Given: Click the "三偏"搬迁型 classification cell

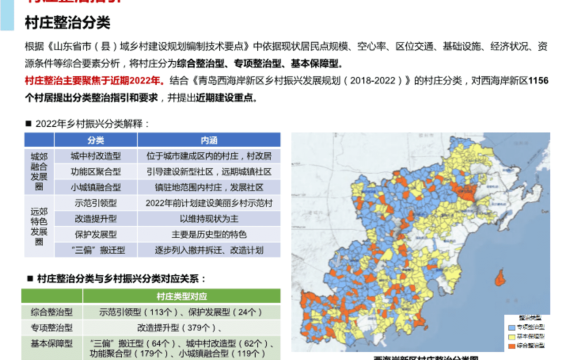Looking at the screenshot, I should pyautogui.click(x=96, y=250).
